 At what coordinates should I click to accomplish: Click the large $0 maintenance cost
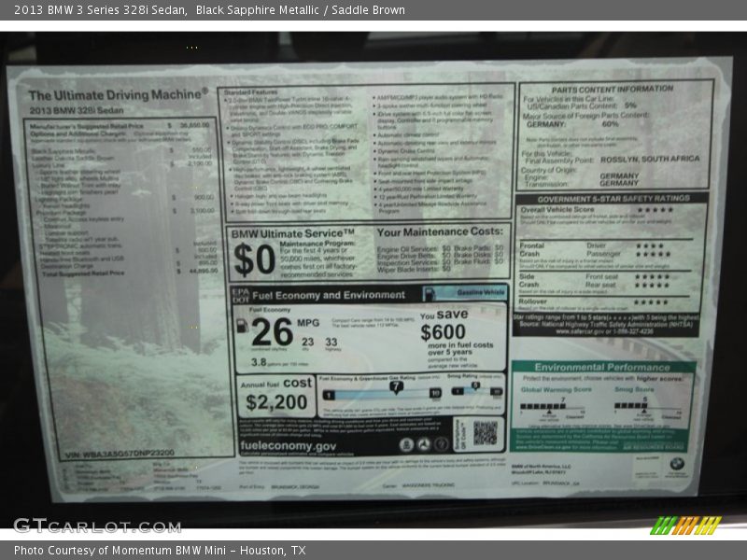[253, 259]
